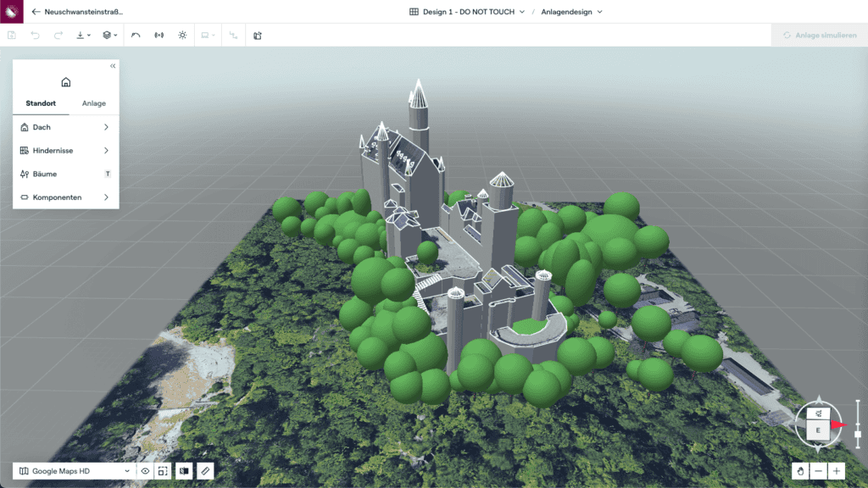Click the undo arrow in toolbar

point(35,36)
